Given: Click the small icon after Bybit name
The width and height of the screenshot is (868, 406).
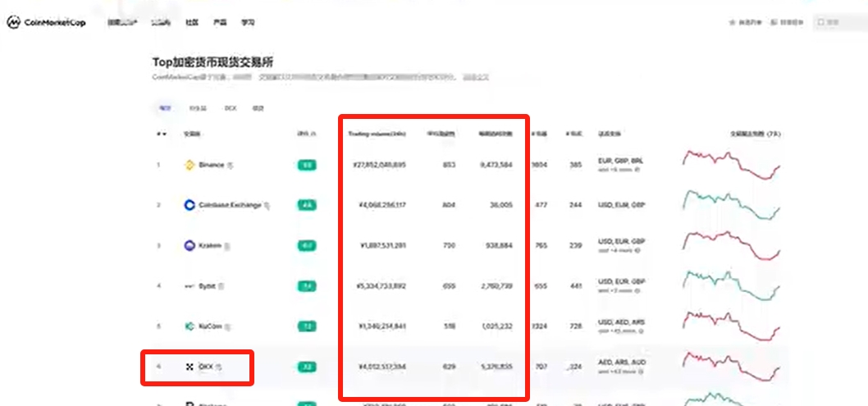Looking at the screenshot, I should pos(222,287).
